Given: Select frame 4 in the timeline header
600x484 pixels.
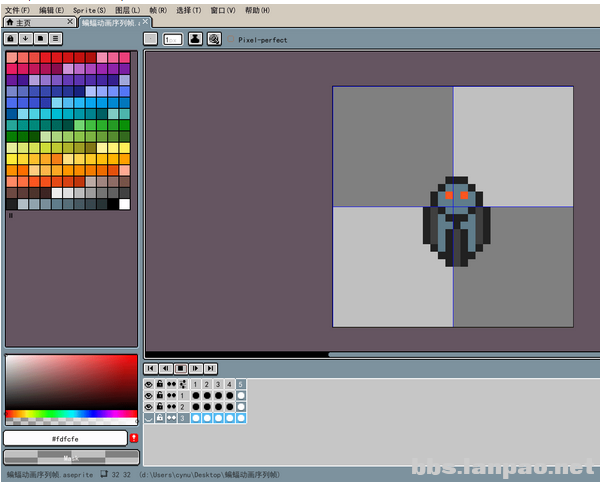Looking at the screenshot, I should pos(230,384).
